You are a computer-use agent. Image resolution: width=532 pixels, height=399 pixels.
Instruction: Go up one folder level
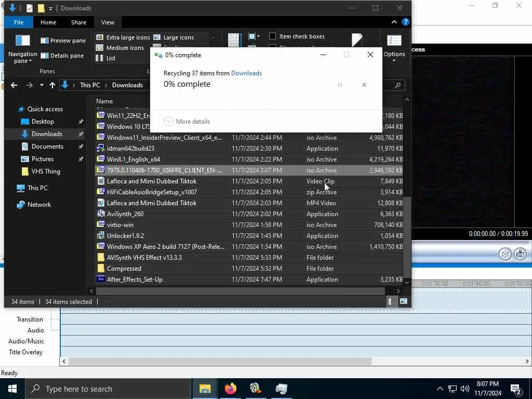point(52,85)
